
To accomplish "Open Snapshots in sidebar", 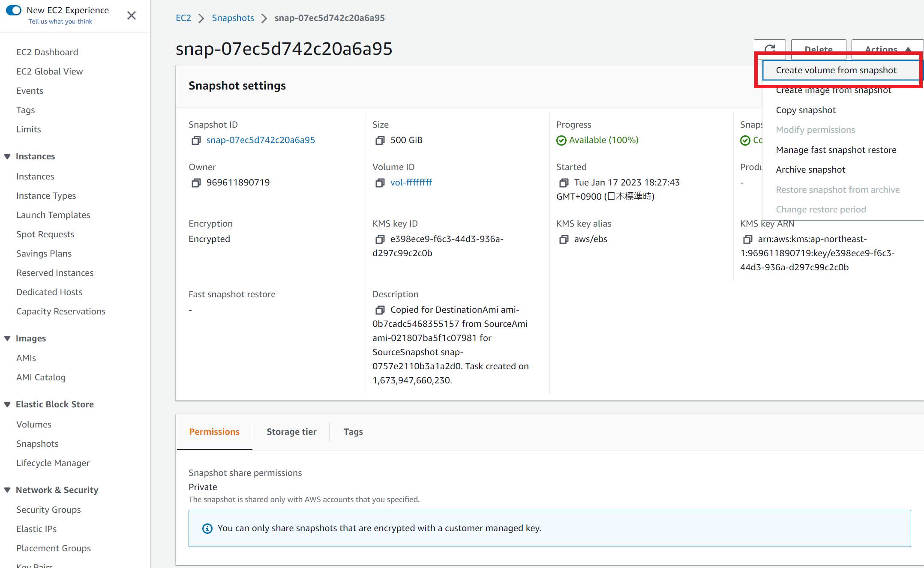I will pos(37,444).
